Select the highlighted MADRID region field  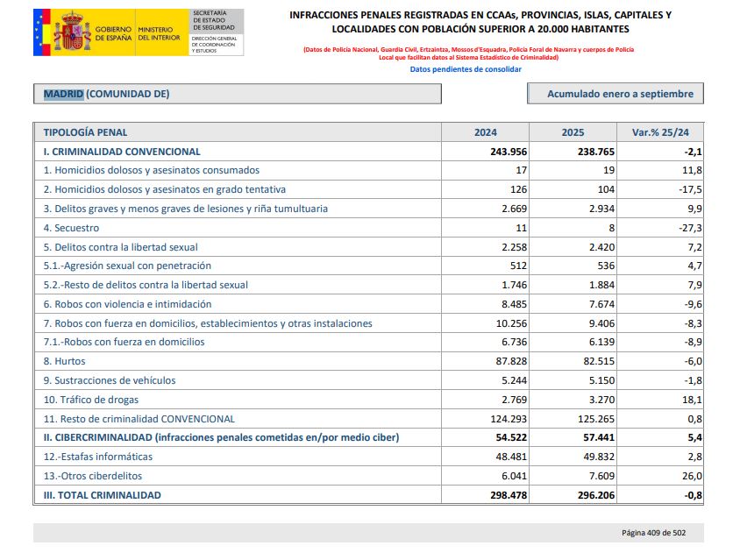coord(64,94)
